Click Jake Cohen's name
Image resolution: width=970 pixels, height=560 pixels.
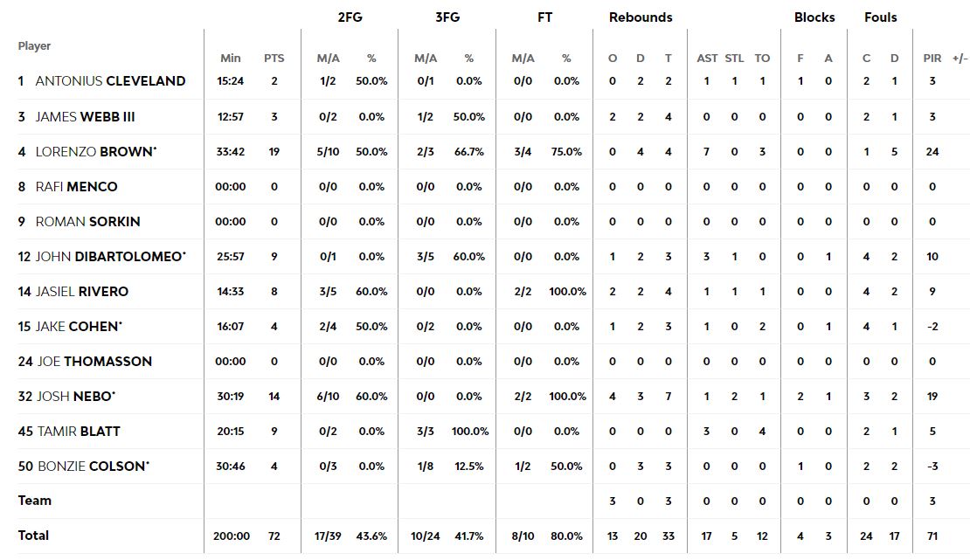(78, 326)
